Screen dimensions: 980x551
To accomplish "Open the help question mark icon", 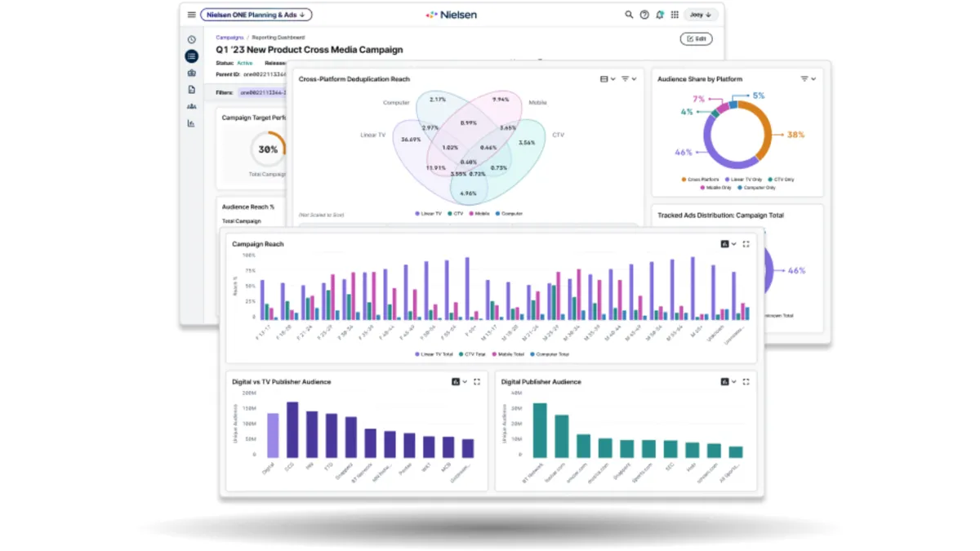I will click(x=644, y=14).
